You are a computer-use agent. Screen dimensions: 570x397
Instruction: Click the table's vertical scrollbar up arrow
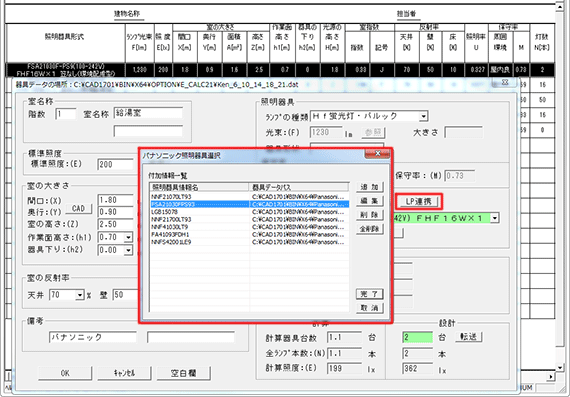(560, 6)
